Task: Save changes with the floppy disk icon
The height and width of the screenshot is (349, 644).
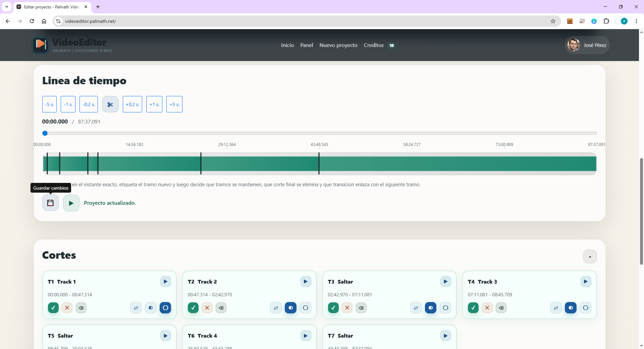Action: 50,203
